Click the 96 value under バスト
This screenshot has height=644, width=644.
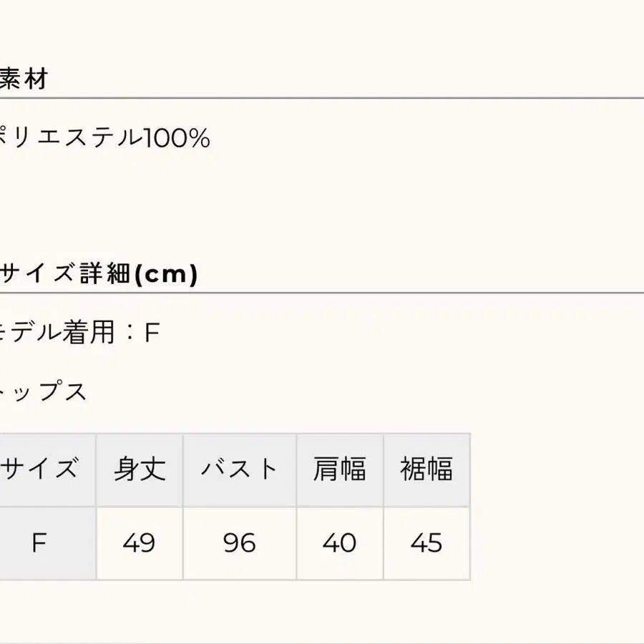coord(240,543)
